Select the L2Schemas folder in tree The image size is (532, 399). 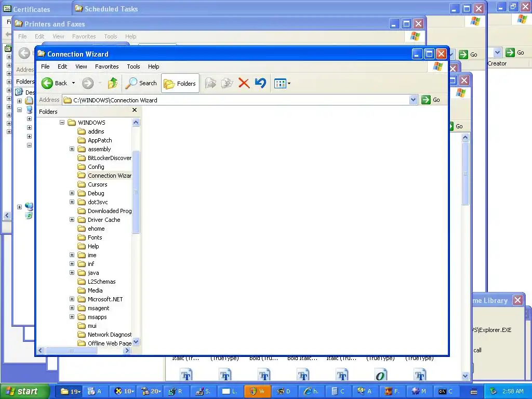[101, 282]
